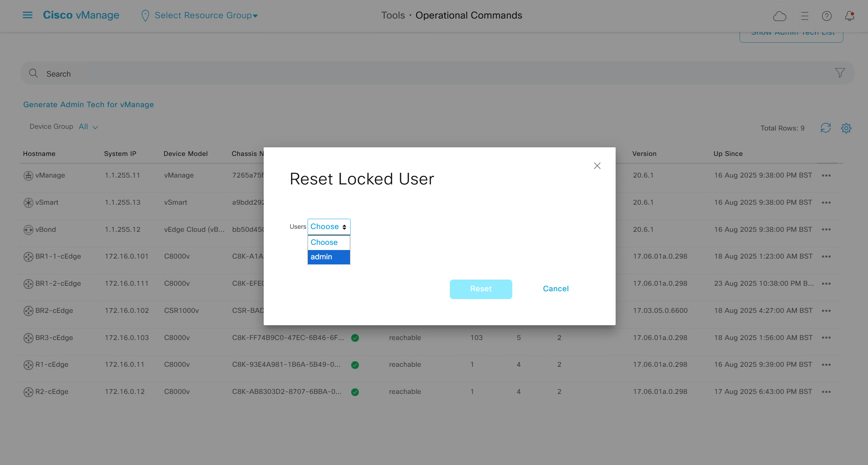Select the Choose placeholder option
The height and width of the screenshot is (465, 868).
pyautogui.click(x=329, y=242)
